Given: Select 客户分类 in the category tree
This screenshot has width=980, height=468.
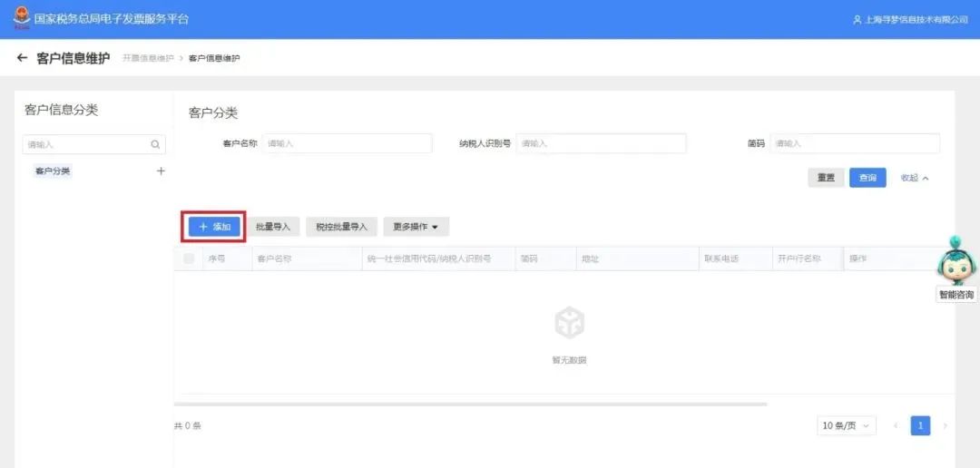Looking at the screenshot, I should [x=53, y=171].
